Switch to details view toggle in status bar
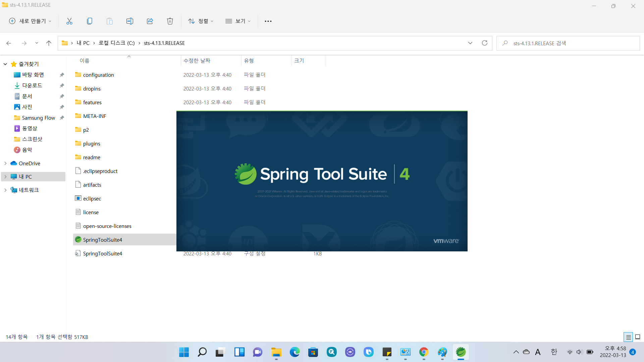The image size is (644, 362). (628, 337)
